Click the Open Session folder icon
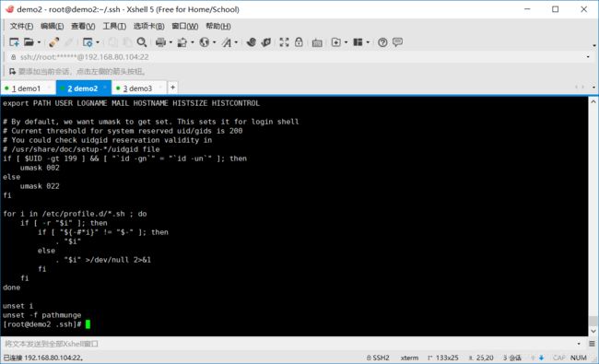 click(x=29, y=42)
